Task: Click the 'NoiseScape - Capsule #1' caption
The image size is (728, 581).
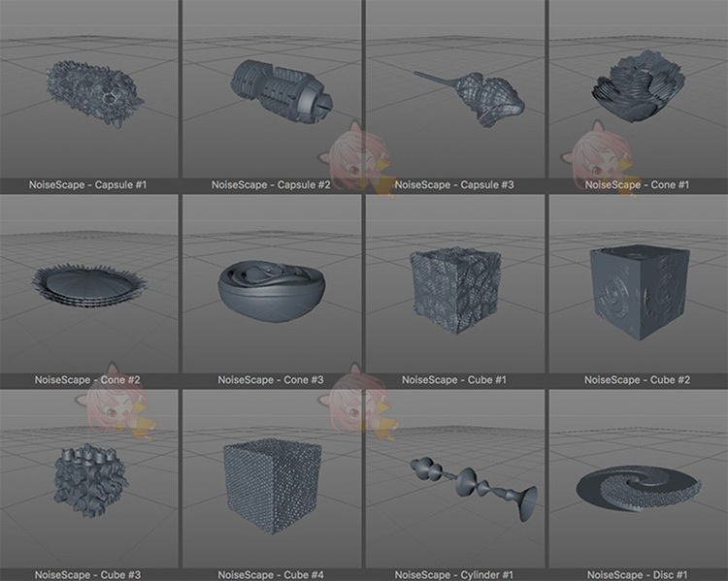Action: 87,184
